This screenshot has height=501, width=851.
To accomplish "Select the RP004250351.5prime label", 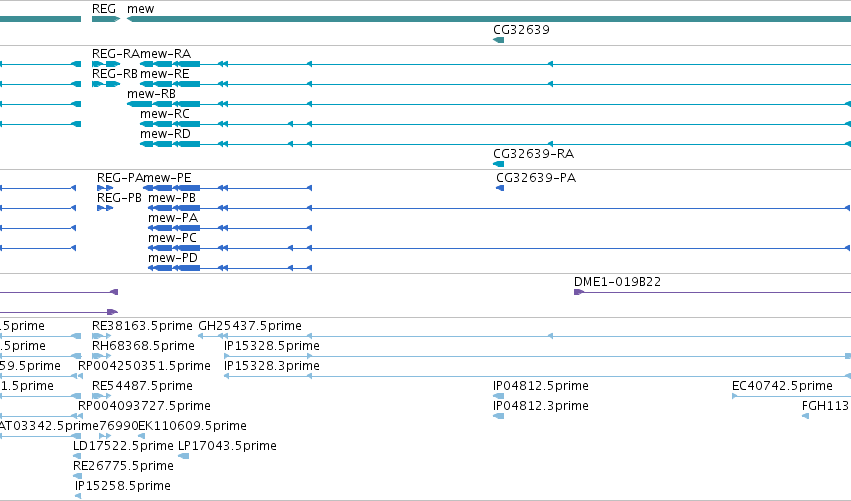I will 144,366.
